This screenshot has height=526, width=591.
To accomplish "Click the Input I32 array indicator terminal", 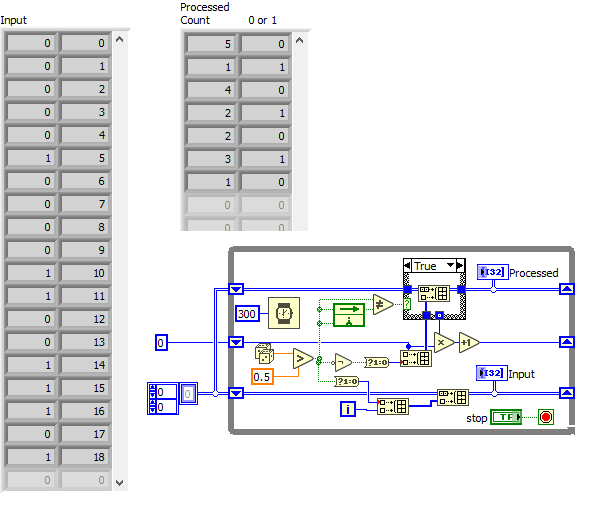I will click(492, 373).
